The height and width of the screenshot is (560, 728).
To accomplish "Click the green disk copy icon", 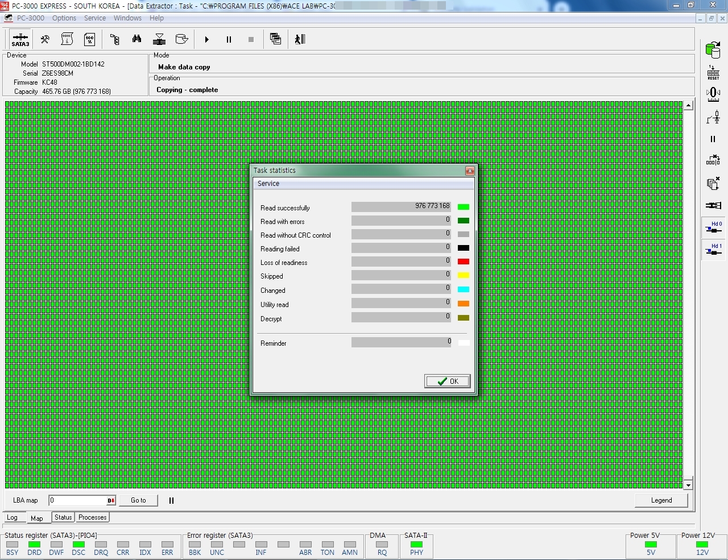I will [713, 50].
